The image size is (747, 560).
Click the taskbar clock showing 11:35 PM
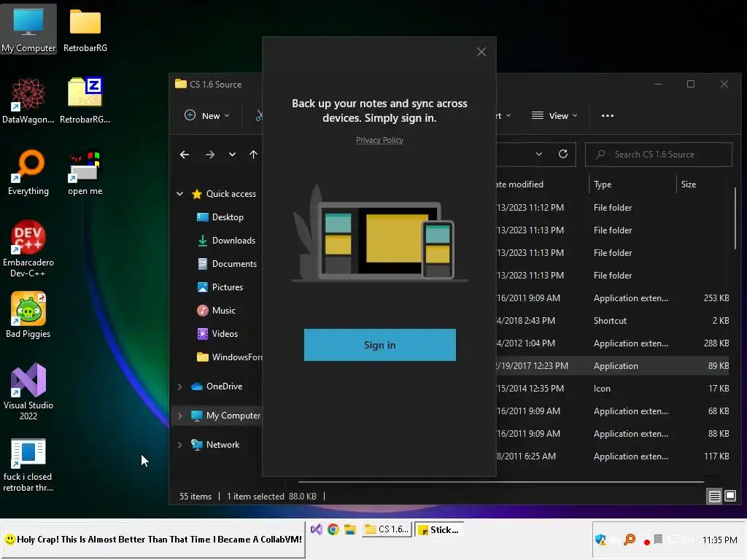(x=719, y=540)
